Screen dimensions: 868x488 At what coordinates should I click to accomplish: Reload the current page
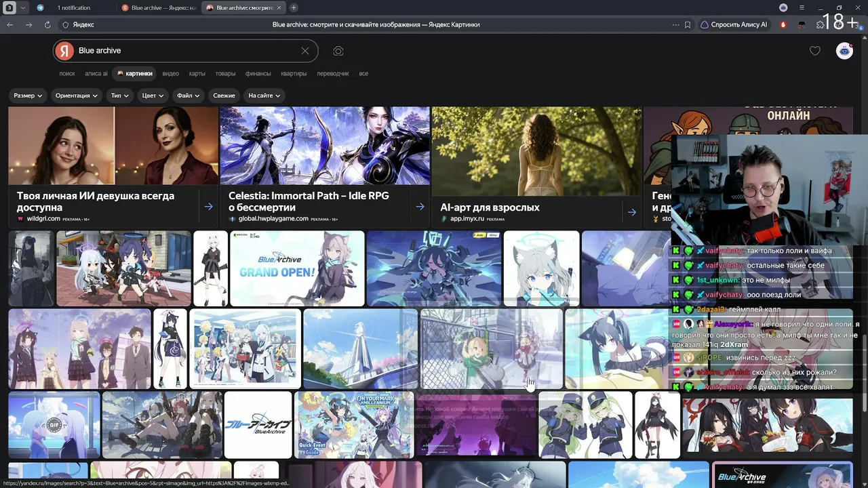(47, 24)
